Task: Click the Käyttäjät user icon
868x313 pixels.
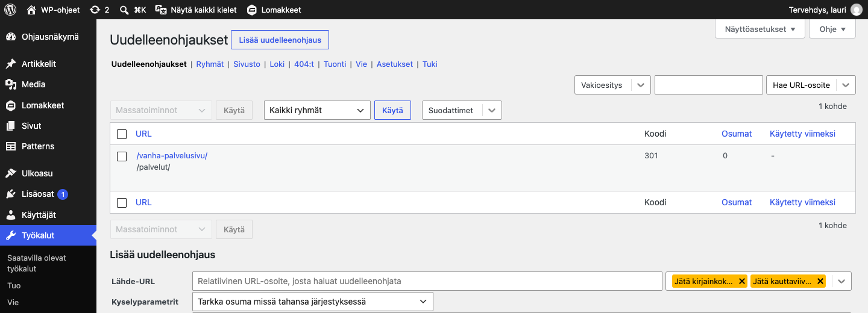Action: coord(11,215)
